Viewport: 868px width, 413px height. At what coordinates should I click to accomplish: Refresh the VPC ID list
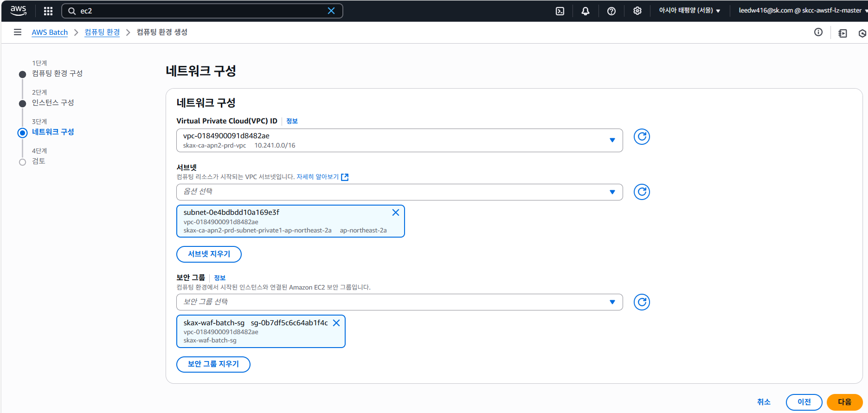point(642,137)
